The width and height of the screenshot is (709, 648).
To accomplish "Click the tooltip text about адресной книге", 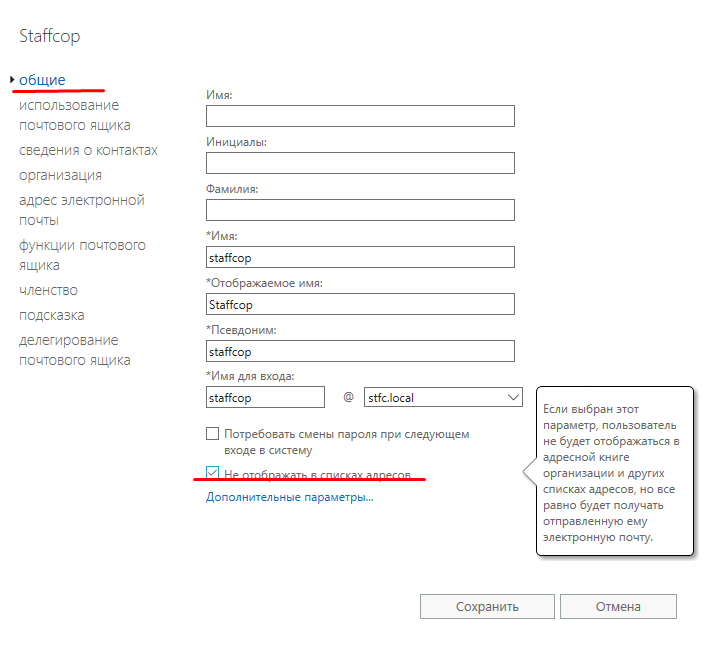I will click(x=611, y=473).
